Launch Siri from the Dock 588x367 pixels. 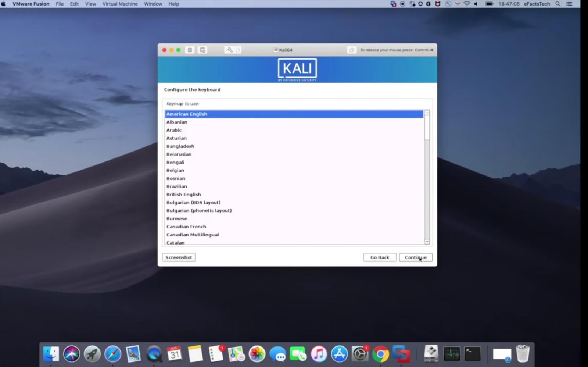pos(72,354)
